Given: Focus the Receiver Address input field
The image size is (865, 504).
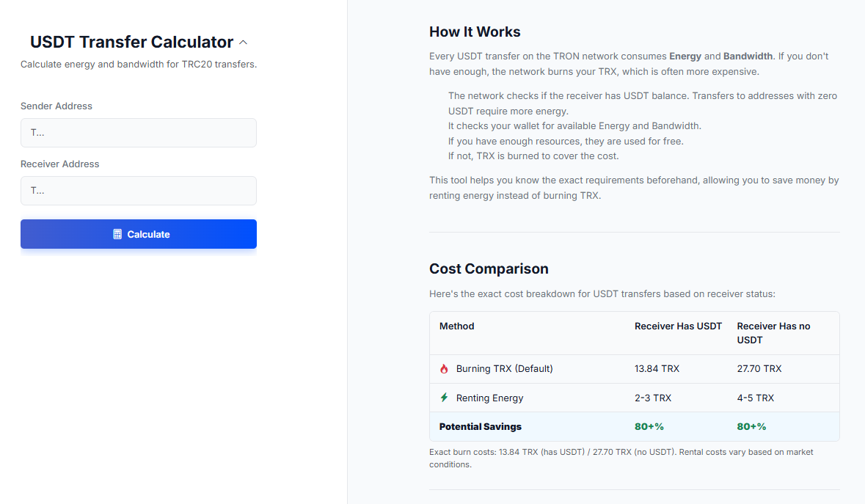Looking at the screenshot, I should (139, 191).
